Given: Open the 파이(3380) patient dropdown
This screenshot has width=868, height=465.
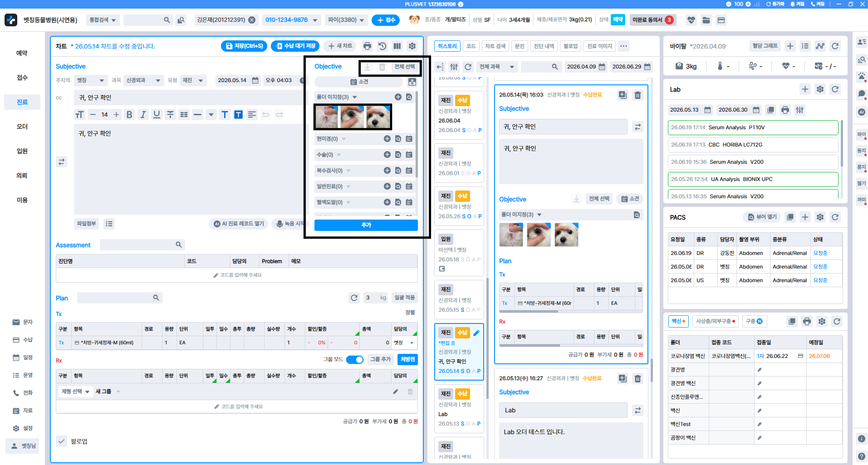Looking at the screenshot, I should 346,20.
